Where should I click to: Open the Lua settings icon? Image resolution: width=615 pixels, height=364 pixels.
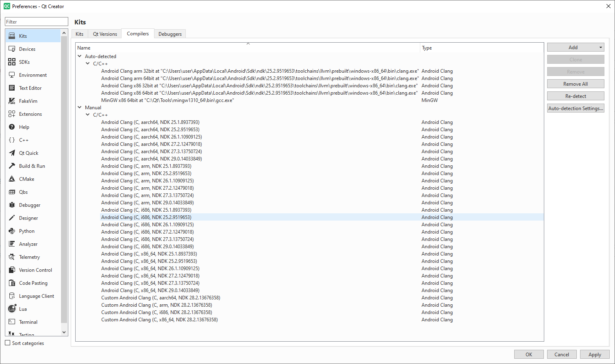pos(12,309)
